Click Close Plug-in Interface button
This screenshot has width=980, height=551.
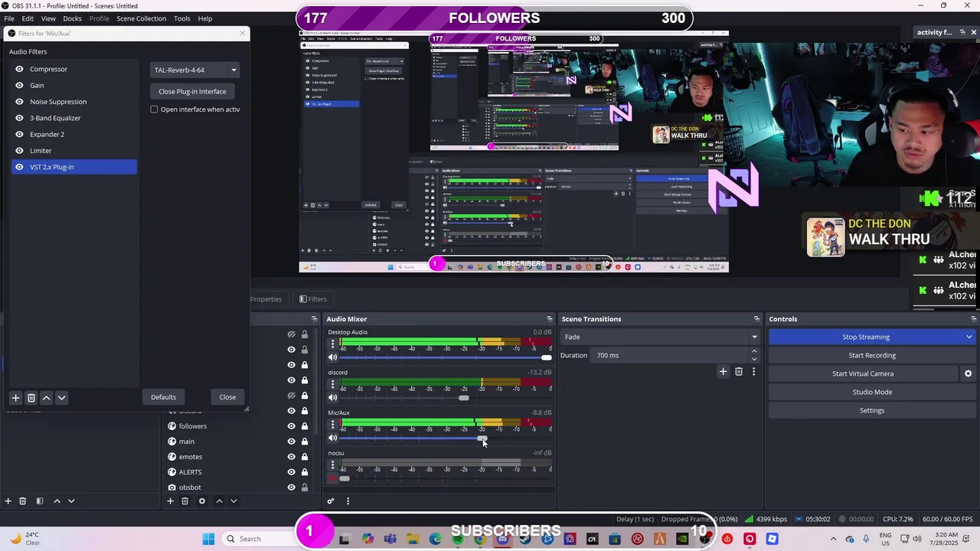pos(192,92)
